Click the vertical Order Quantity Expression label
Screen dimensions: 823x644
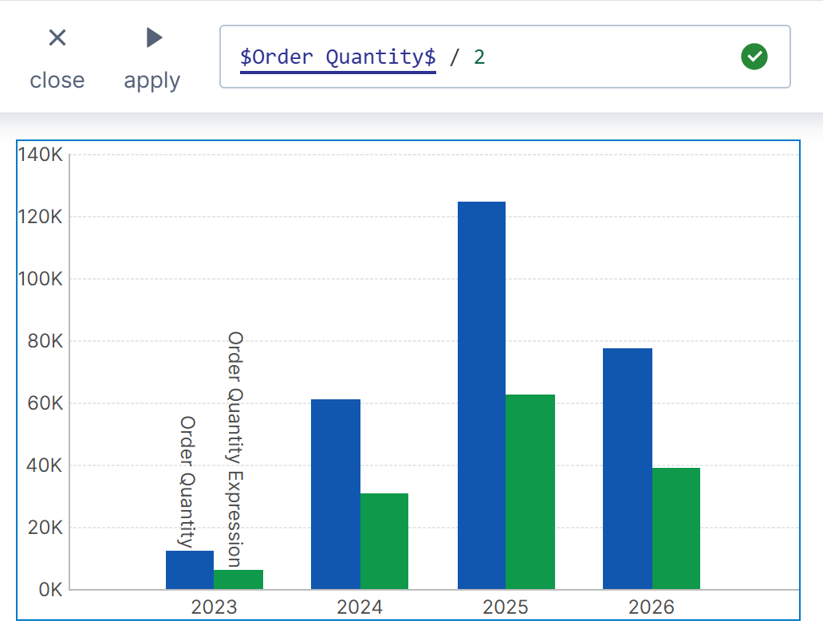(235, 449)
